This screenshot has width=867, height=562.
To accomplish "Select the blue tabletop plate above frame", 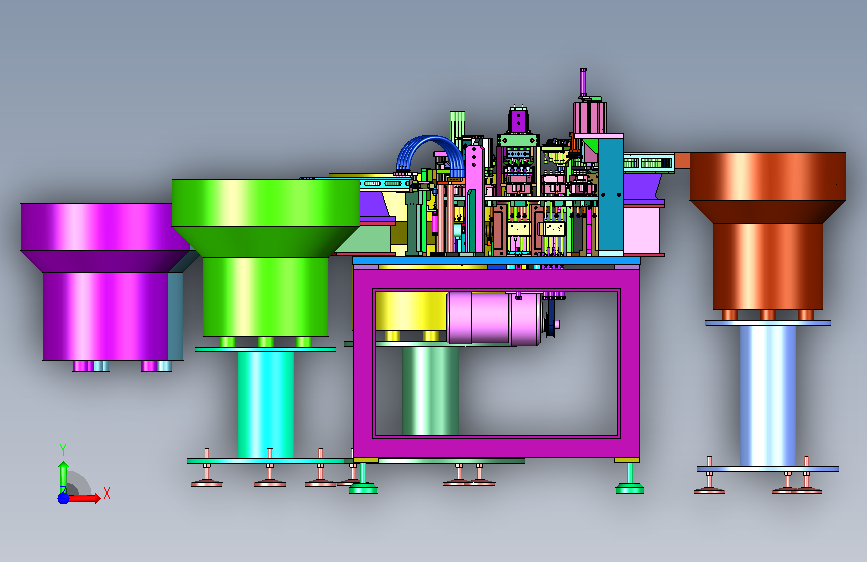I will (496, 260).
